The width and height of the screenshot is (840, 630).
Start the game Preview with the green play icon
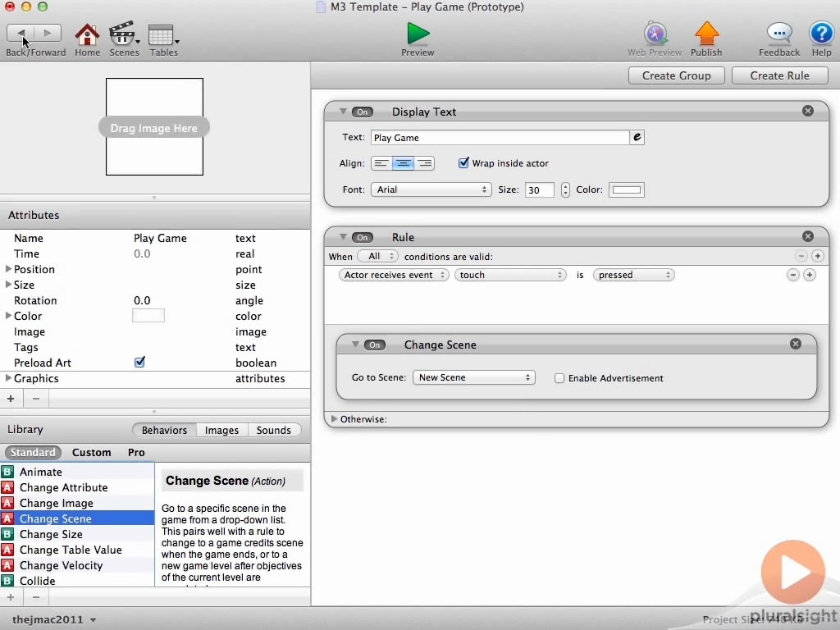pyautogui.click(x=418, y=33)
